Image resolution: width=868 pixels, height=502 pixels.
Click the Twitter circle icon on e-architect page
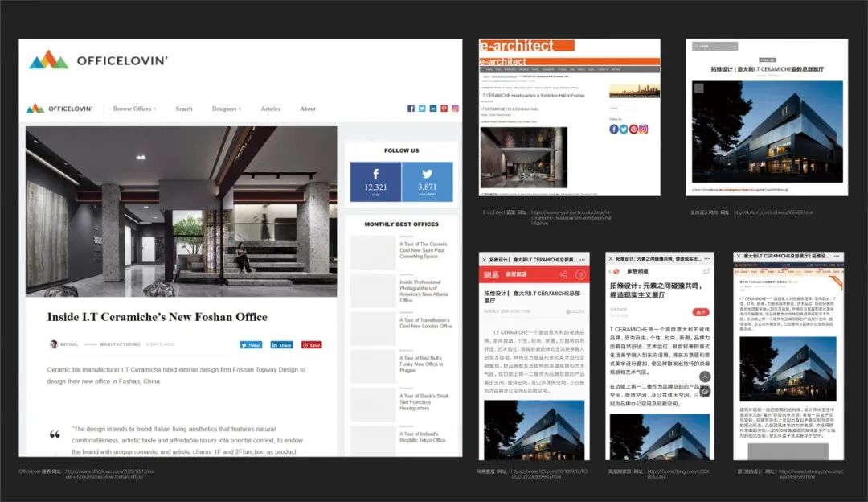(x=624, y=129)
